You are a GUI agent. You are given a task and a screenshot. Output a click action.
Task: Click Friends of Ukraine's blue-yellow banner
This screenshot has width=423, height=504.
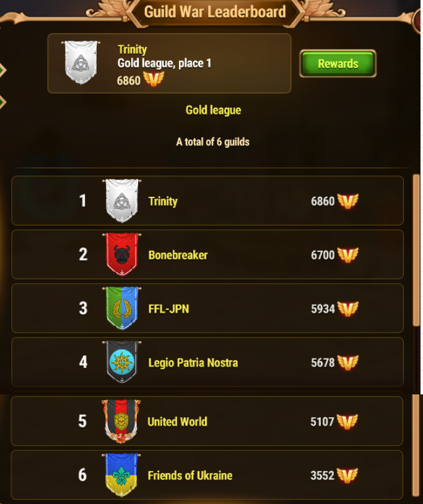click(121, 475)
